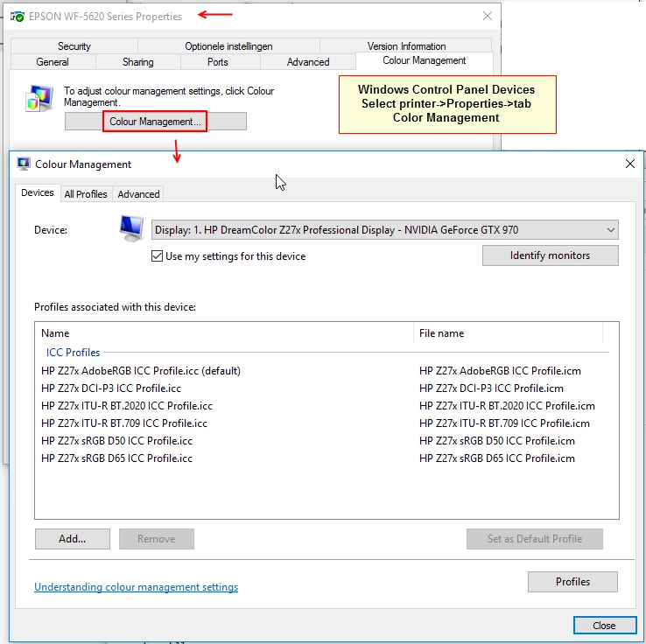Click Set as Default Profile button

coord(534,539)
